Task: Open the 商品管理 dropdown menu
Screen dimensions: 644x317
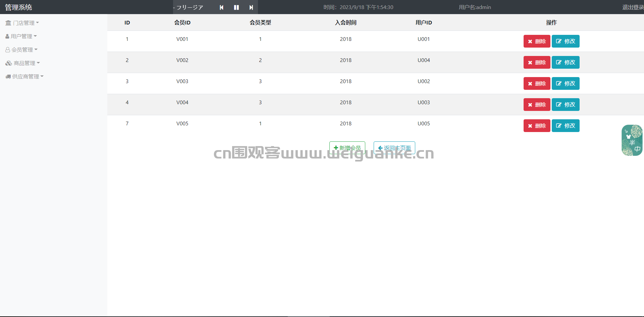Action: (x=23, y=63)
